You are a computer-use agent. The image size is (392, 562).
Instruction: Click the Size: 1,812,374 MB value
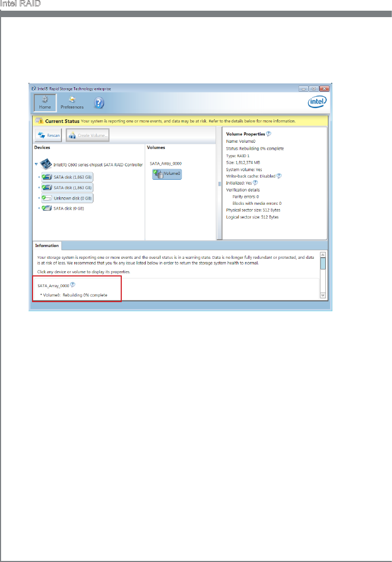coord(243,163)
